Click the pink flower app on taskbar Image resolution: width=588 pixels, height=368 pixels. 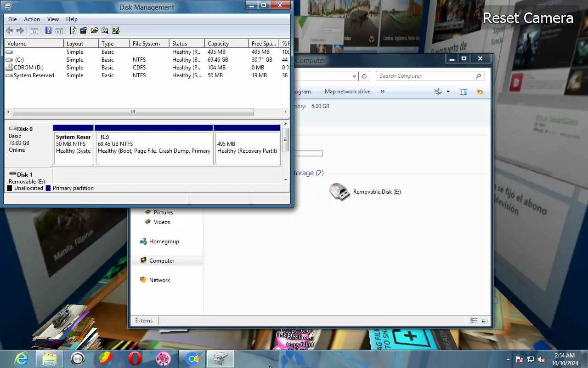coord(163,359)
